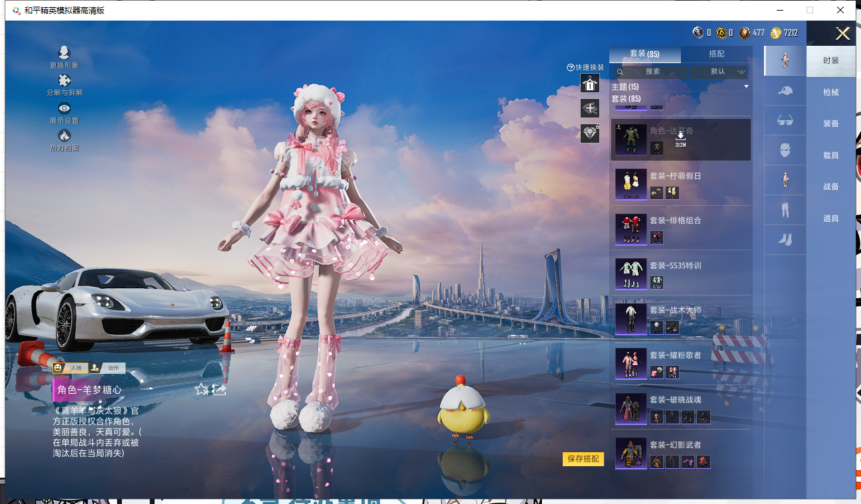861x504 pixels.
Task: Open 热力档案 flame icon
Action: pyautogui.click(x=64, y=136)
